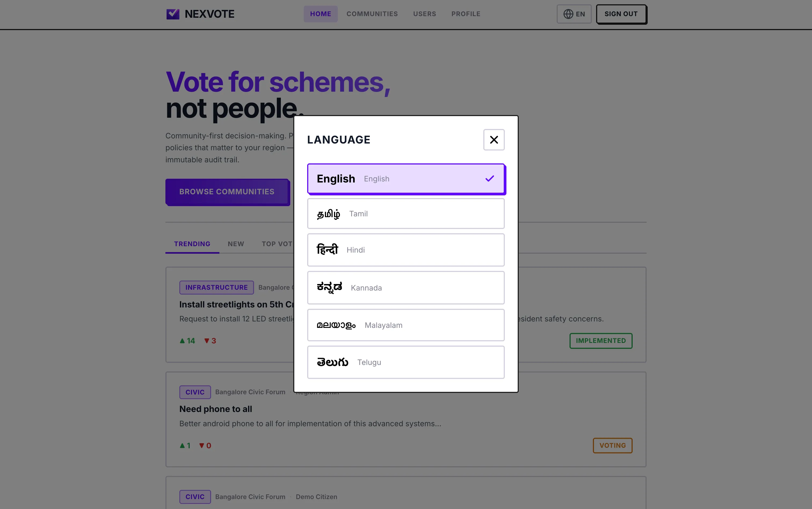Downvote the streetlights proposal

[x=209, y=340]
